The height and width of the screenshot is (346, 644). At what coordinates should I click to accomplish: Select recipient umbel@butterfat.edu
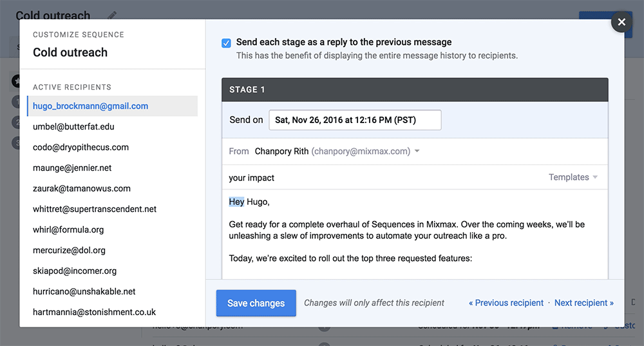73,126
